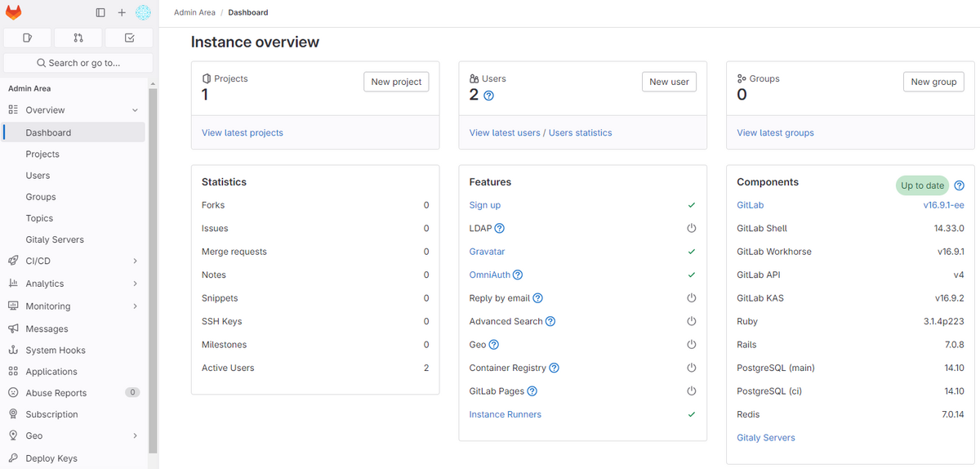Screen dimensions: 980x469
Task: Expand the Monitoring sidebar section
Action: 135,306
